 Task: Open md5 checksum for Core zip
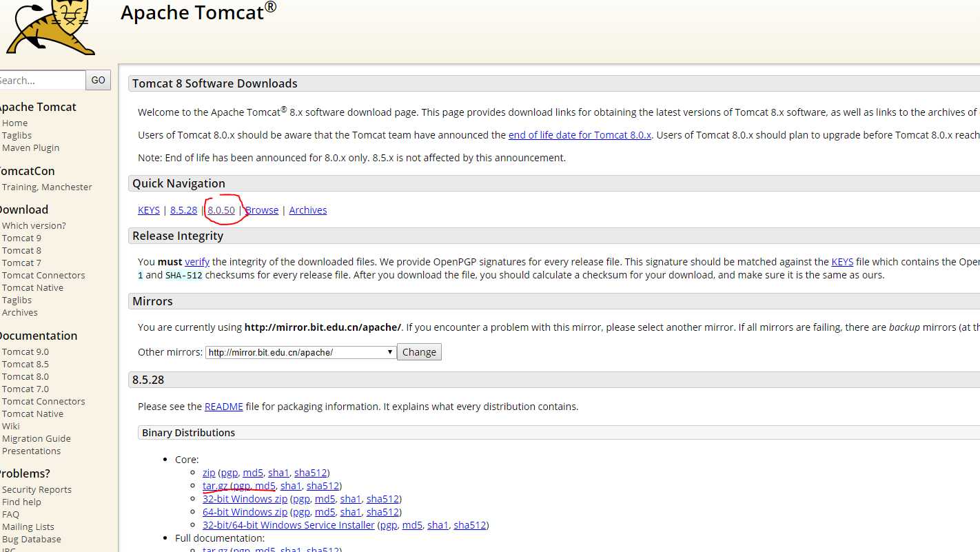click(x=253, y=473)
